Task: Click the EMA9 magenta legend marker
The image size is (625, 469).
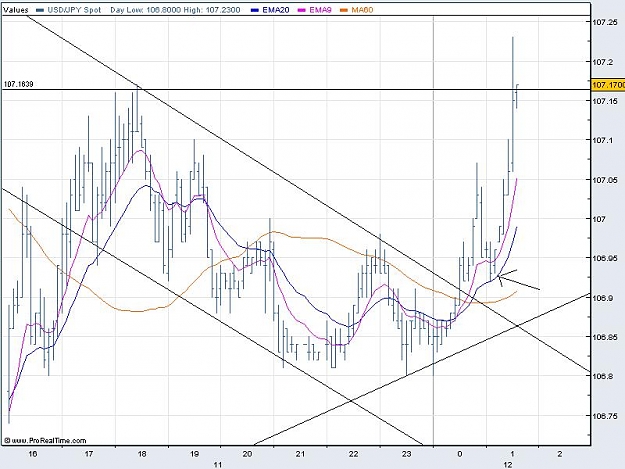Action: [302, 10]
